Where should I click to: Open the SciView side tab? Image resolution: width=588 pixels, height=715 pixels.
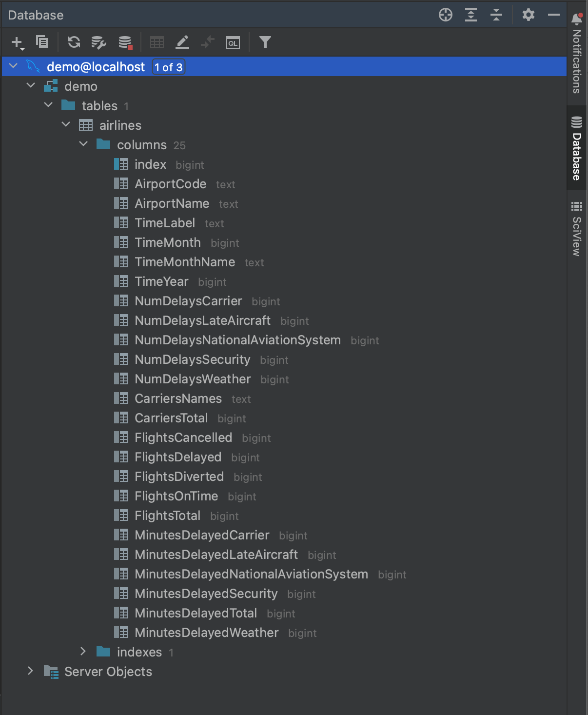(577, 228)
